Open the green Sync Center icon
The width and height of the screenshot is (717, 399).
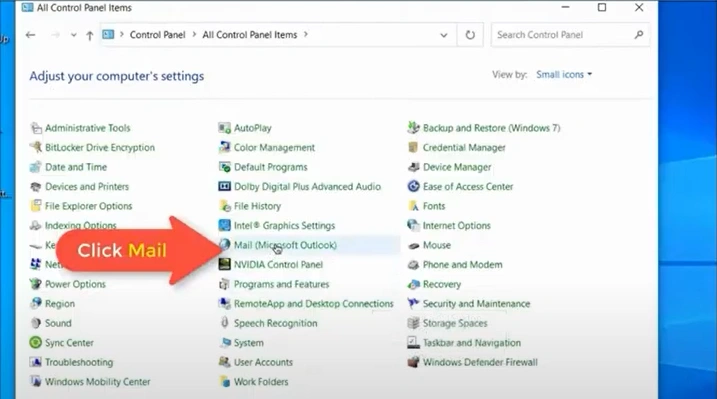coord(36,343)
